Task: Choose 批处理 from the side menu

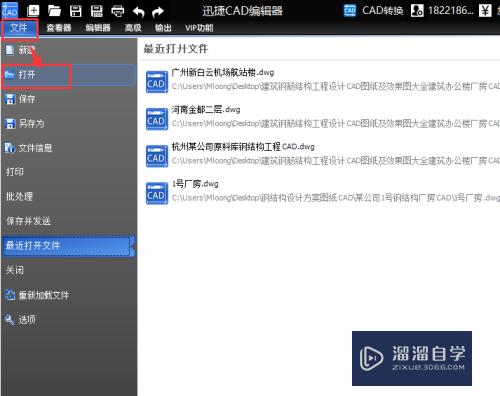Action: coord(69,196)
